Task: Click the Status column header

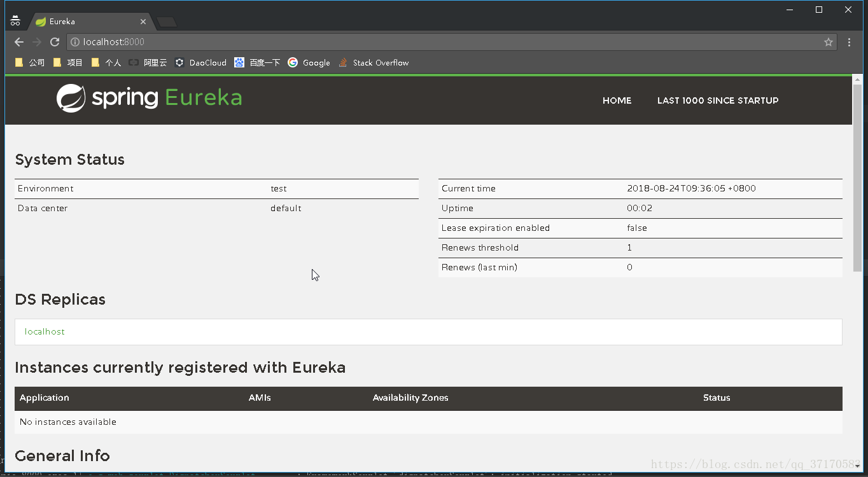Action: [717, 397]
